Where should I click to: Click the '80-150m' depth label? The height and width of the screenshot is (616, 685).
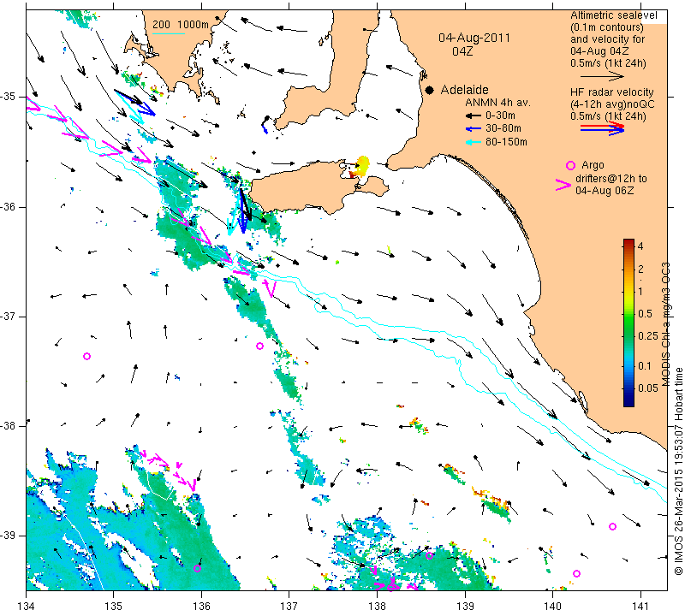pos(506,142)
